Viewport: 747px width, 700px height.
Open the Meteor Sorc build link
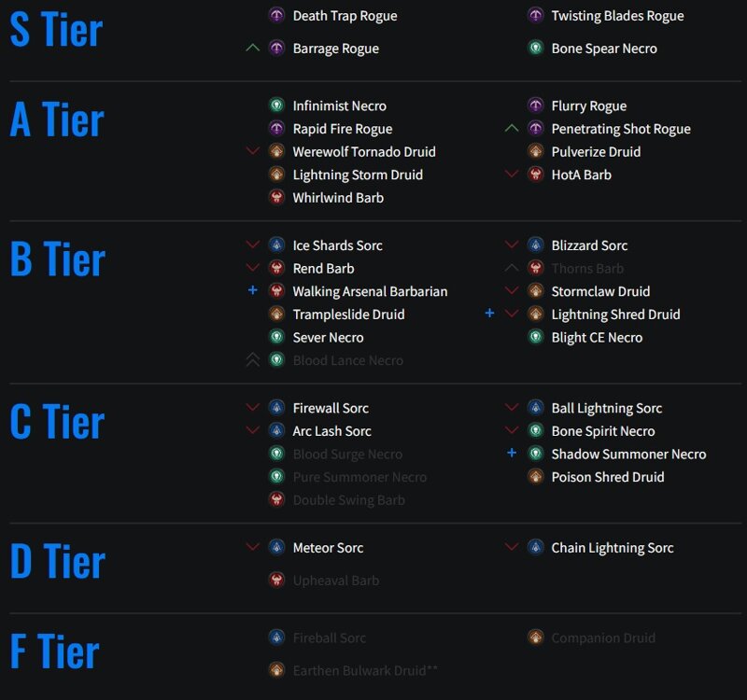[328, 548]
